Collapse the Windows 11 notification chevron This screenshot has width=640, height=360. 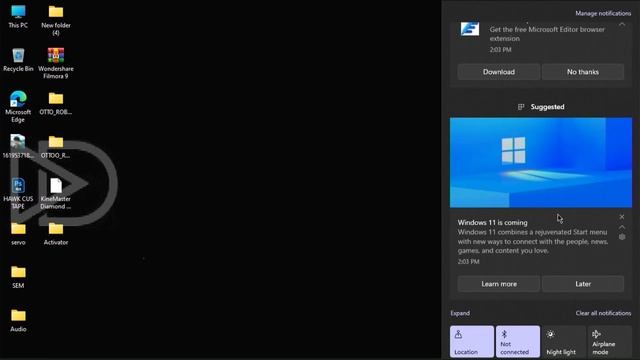(622, 227)
